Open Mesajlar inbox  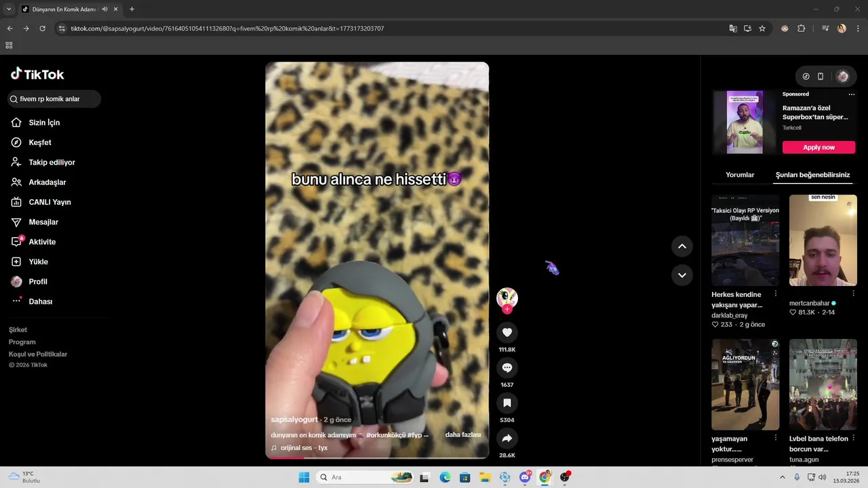(x=43, y=222)
